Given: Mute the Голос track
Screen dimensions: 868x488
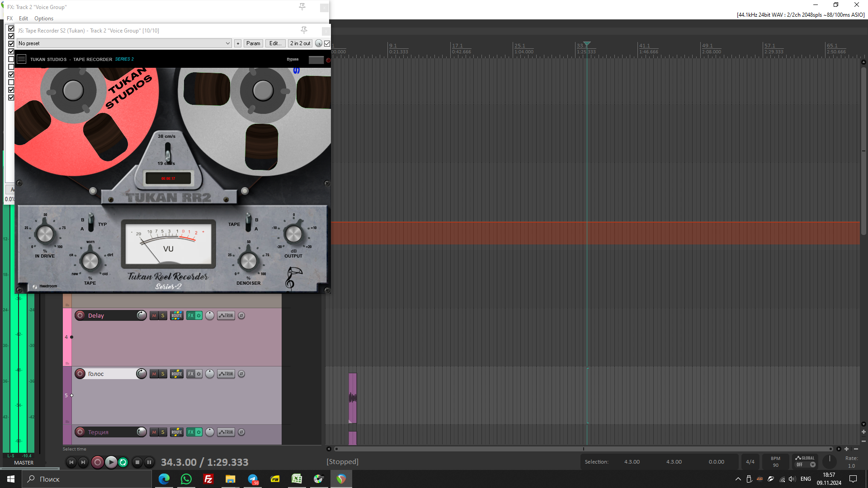Looking at the screenshot, I should pos(154,374).
